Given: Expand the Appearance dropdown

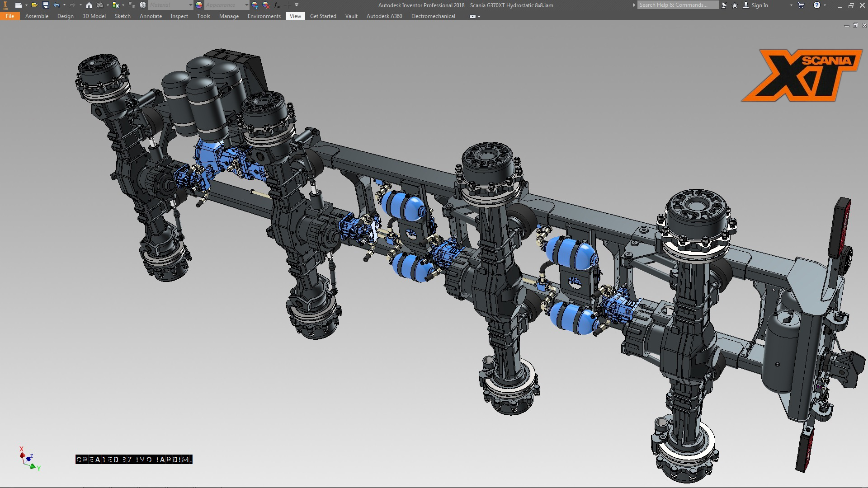Looking at the screenshot, I should 246,5.
